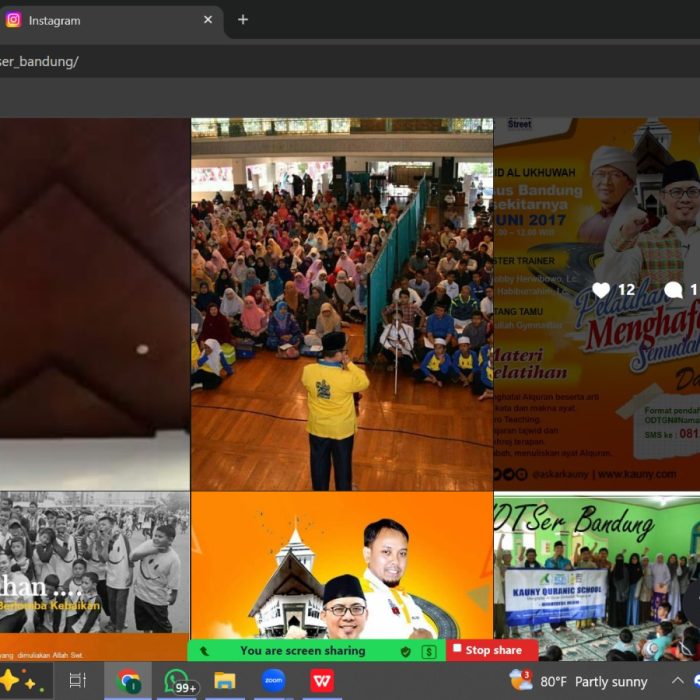Open the dark red ceiling post
Image resolution: width=700 pixels, height=700 pixels.
95,304
